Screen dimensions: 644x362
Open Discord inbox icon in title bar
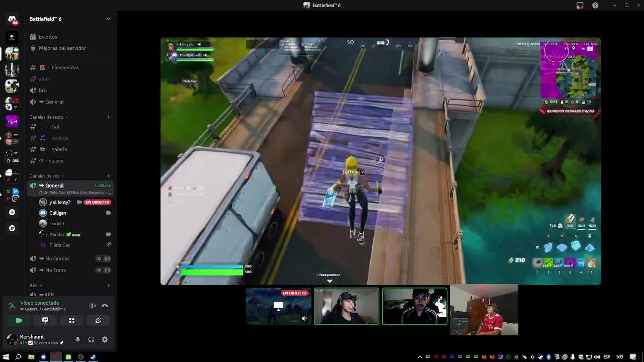[x=580, y=5]
